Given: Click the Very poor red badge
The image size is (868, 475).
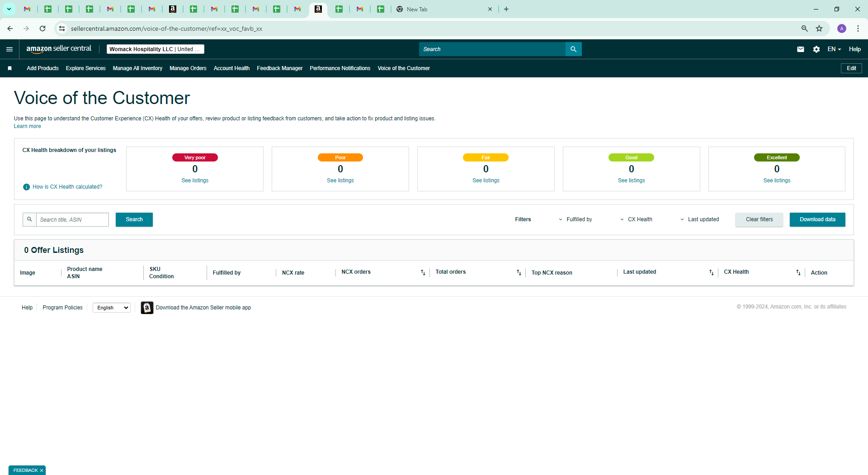Looking at the screenshot, I should (x=195, y=157).
